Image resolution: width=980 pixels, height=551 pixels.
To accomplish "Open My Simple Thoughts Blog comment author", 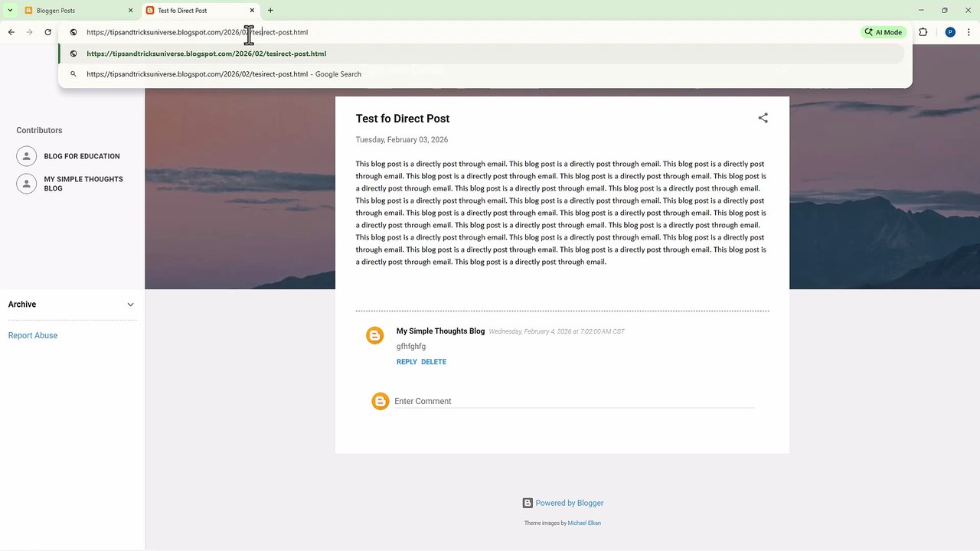I will [440, 331].
